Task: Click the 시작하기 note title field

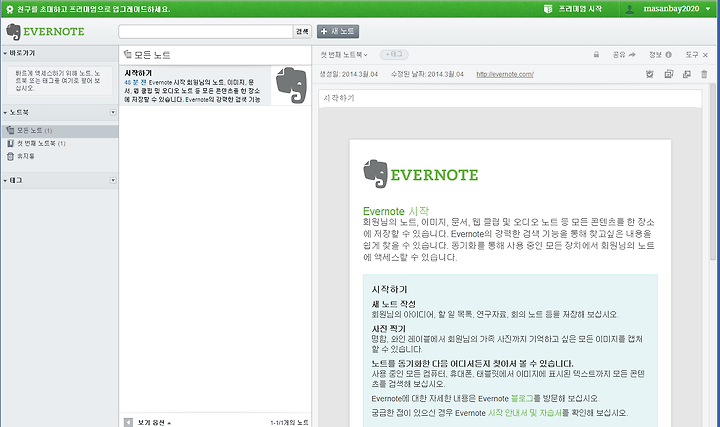Action: click(x=510, y=98)
